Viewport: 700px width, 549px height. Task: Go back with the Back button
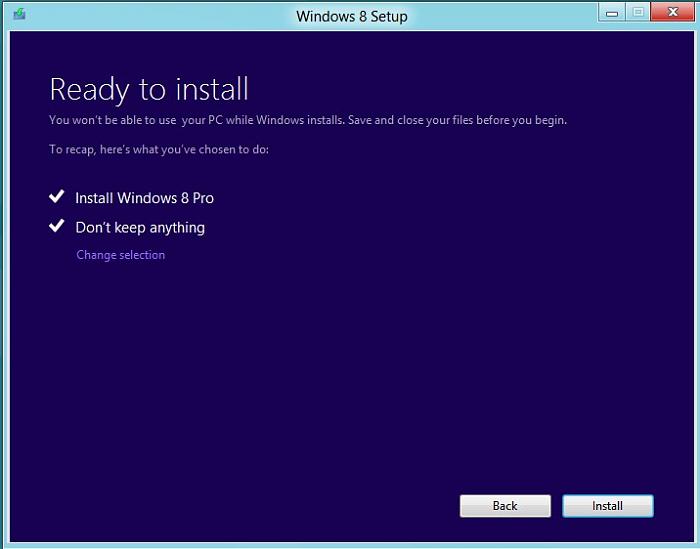pyautogui.click(x=505, y=506)
